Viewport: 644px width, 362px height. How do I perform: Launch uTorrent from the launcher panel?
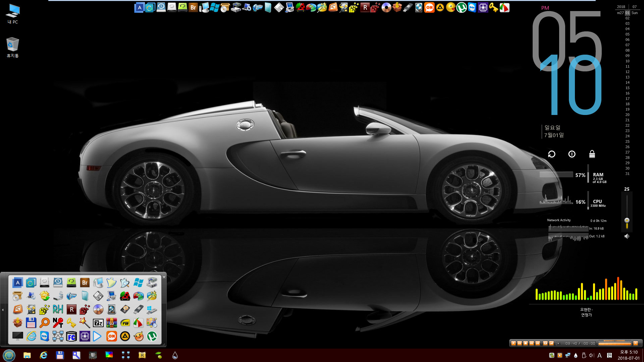coord(152,336)
